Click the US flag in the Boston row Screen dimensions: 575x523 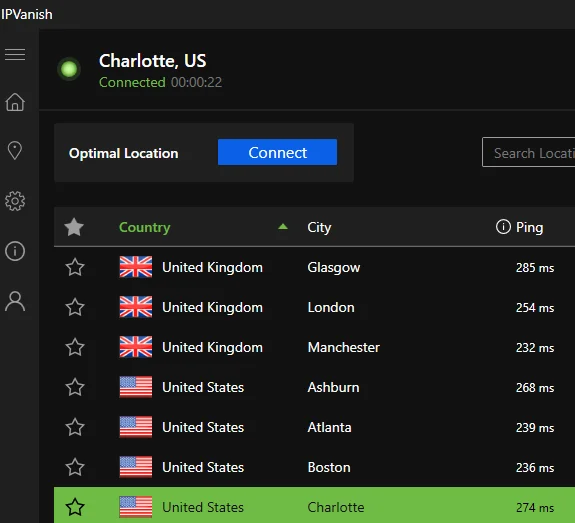coord(136,467)
